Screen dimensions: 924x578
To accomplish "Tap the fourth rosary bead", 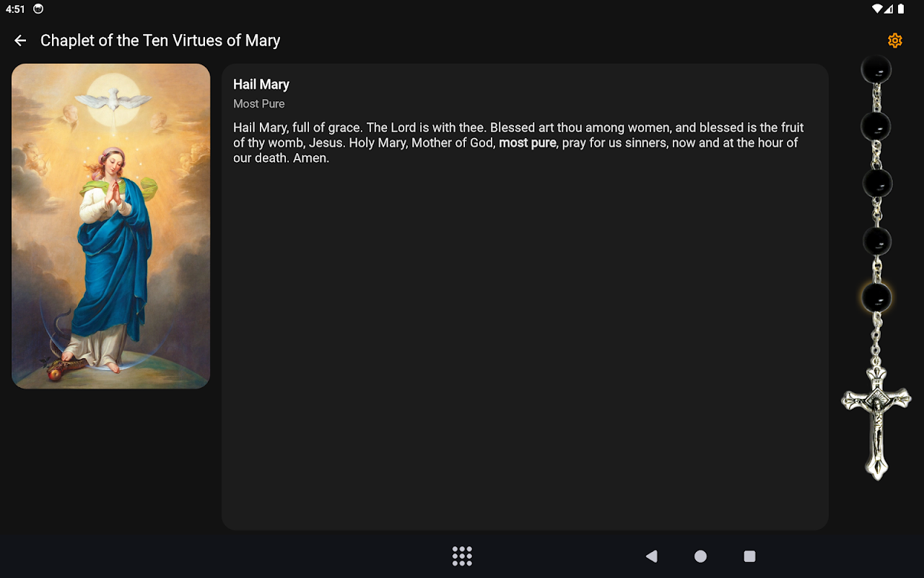I will click(877, 241).
